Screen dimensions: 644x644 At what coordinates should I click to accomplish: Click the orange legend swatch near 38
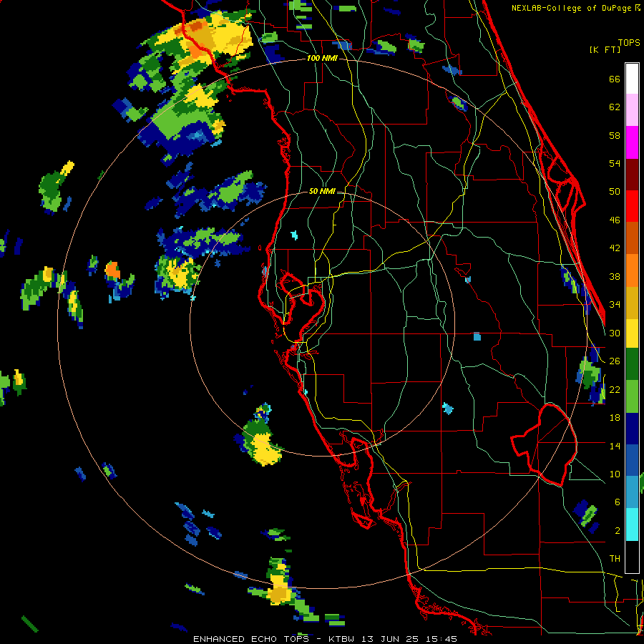(x=632, y=270)
